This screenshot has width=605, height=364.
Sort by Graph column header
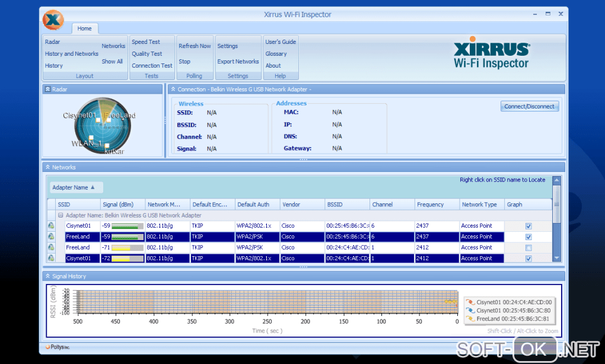[x=528, y=205]
